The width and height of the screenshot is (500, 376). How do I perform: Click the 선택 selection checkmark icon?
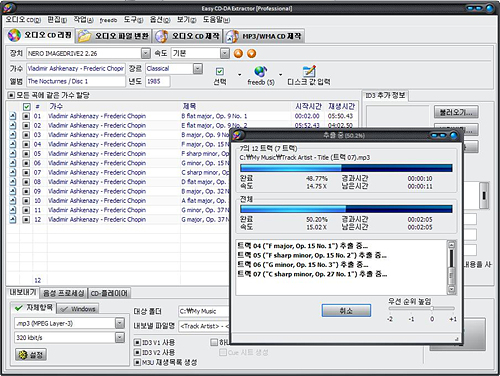(220, 71)
